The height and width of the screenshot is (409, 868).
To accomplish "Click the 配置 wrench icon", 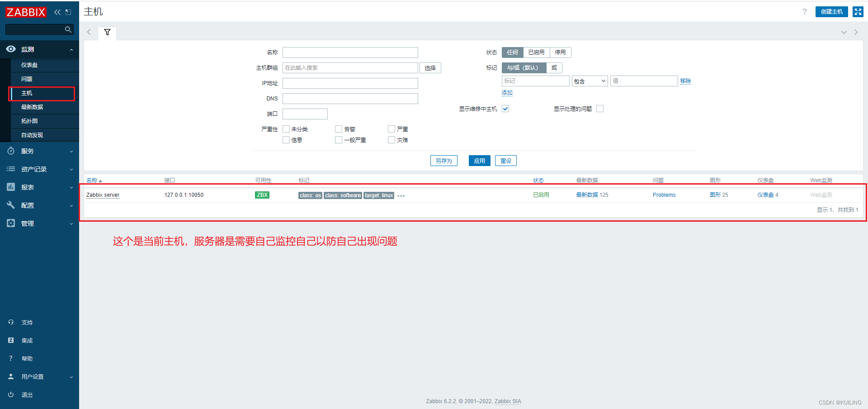I will (x=11, y=205).
